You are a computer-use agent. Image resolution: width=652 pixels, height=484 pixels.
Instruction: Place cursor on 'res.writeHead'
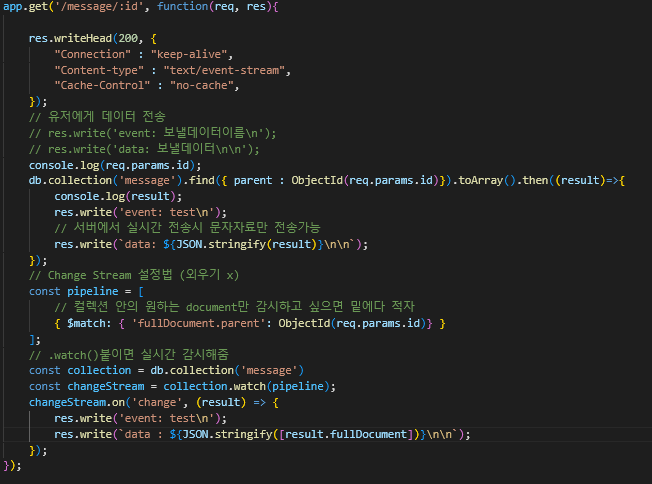pos(70,38)
